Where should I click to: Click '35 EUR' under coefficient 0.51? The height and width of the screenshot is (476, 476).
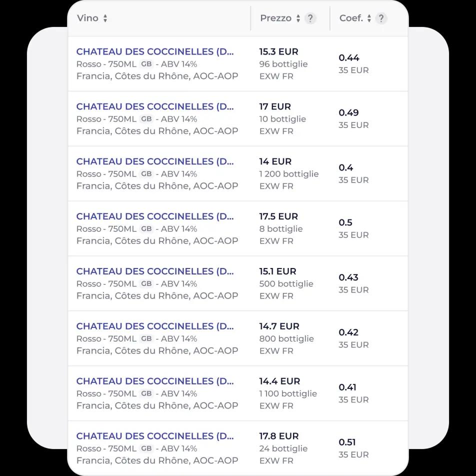pyautogui.click(x=353, y=455)
